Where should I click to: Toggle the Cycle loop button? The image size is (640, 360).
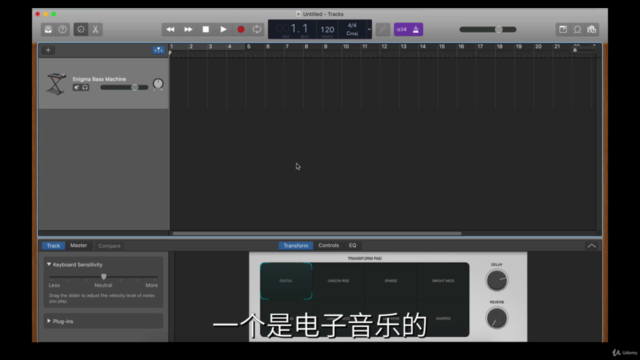pos(257,29)
